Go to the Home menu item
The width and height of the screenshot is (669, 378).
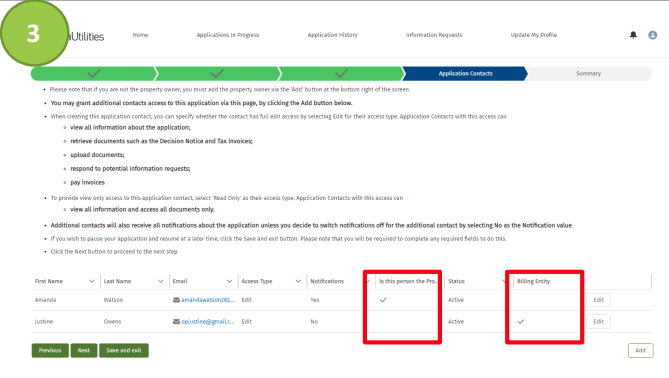coord(140,35)
